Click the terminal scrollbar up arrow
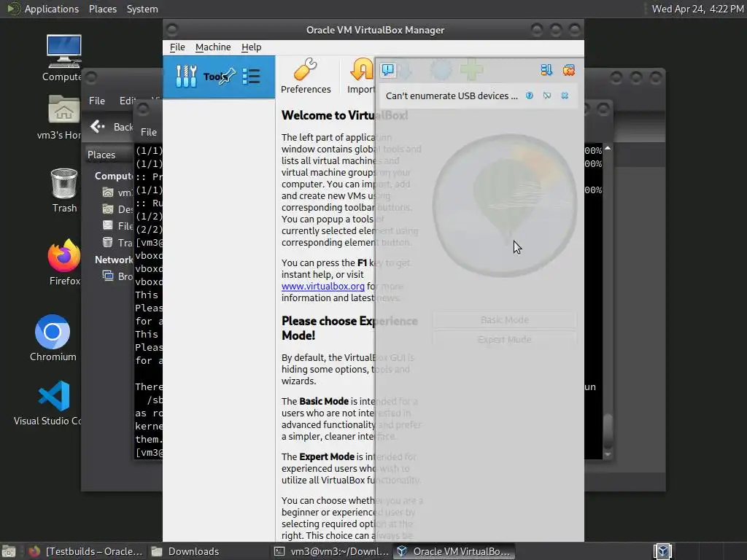Image resolution: width=747 pixels, height=560 pixels. point(608,149)
